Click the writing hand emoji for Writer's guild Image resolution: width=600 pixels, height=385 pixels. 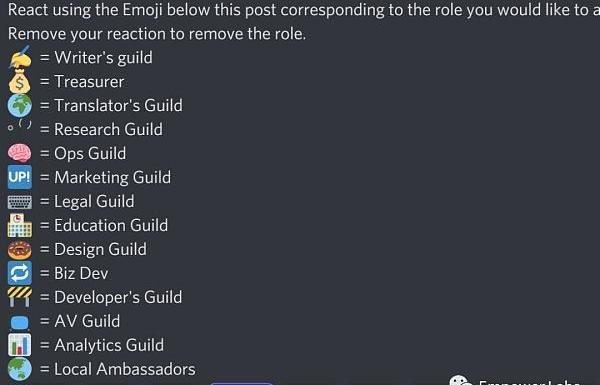[x=20, y=57]
